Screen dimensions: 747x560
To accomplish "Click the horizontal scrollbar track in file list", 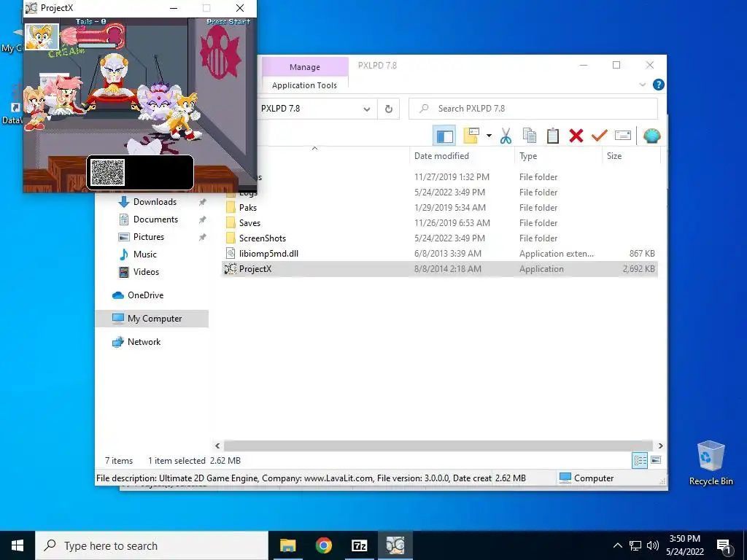I will (x=438, y=446).
